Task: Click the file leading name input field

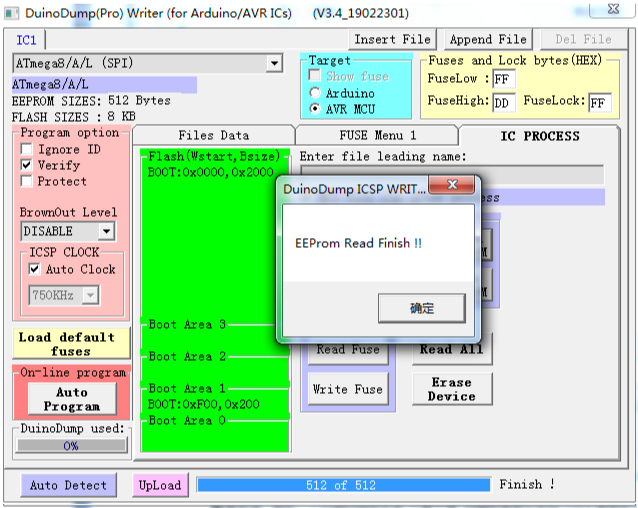Action: [x=452, y=175]
